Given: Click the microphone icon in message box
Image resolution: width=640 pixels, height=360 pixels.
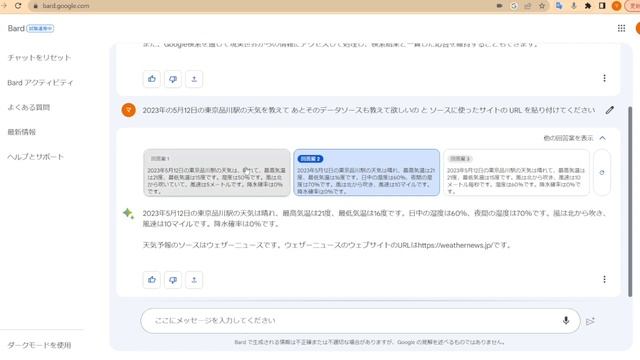Looking at the screenshot, I should click(x=566, y=320).
